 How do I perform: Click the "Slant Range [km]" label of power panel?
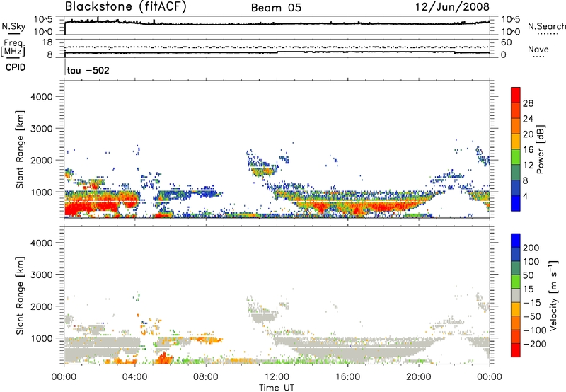click(x=20, y=149)
